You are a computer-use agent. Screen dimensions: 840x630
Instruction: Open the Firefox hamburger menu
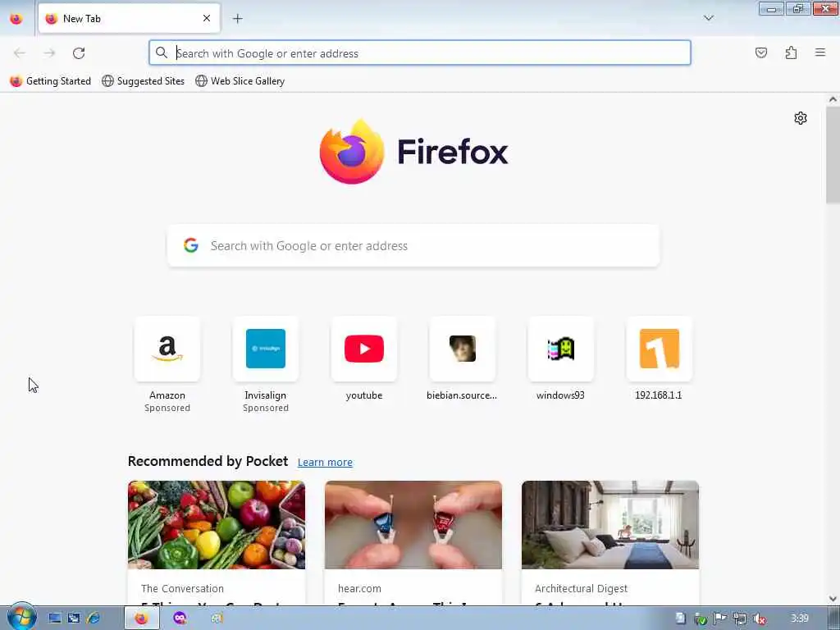coord(820,52)
